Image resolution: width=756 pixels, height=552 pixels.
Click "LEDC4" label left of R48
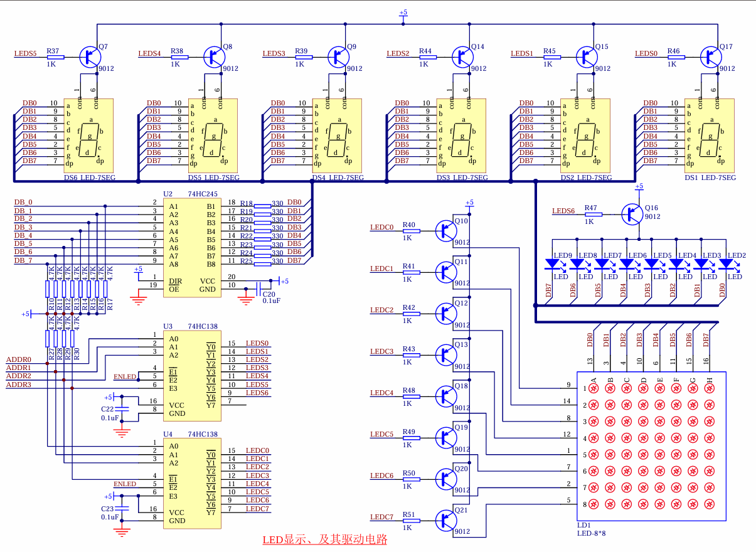coord(381,393)
